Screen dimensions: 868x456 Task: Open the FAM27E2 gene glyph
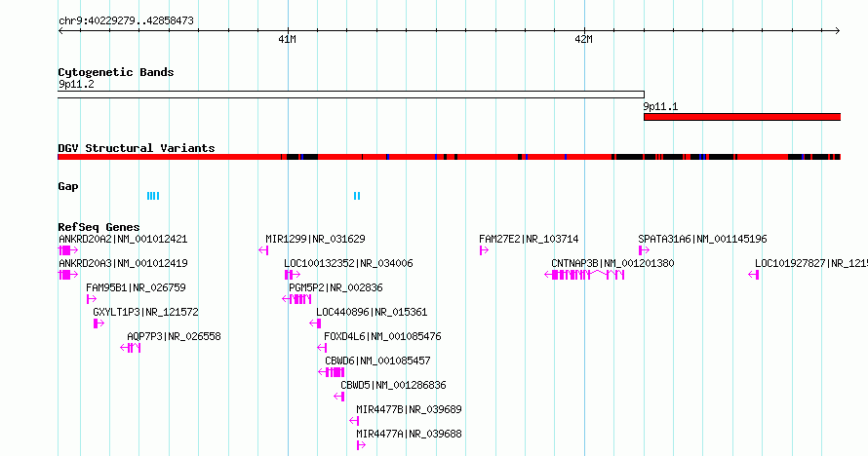click(485, 250)
